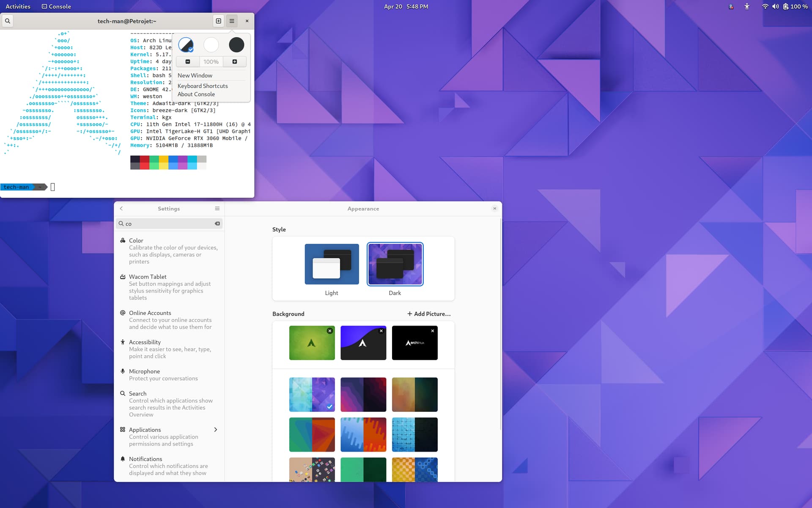Increase the Console zoom level
The width and height of the screenshot is (812, 508).
[235, 62]
